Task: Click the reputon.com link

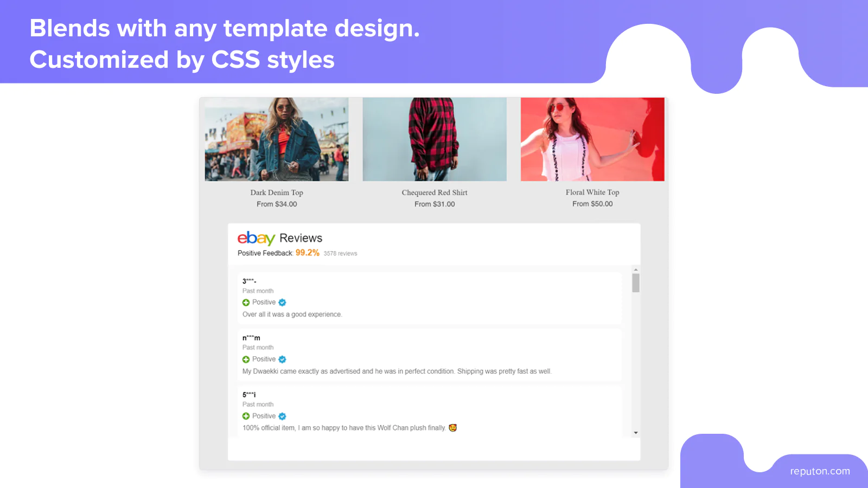Action: (x=820, y=471)
